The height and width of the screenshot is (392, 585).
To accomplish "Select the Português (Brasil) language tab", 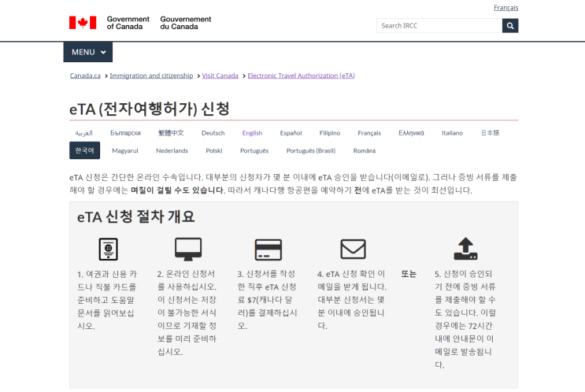I will tap(311, 150).
